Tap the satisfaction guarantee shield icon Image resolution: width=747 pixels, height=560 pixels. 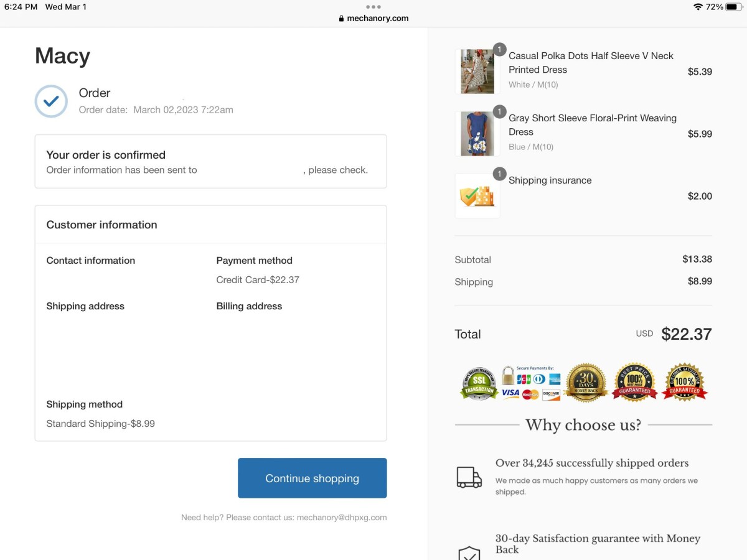pos(469,553)
